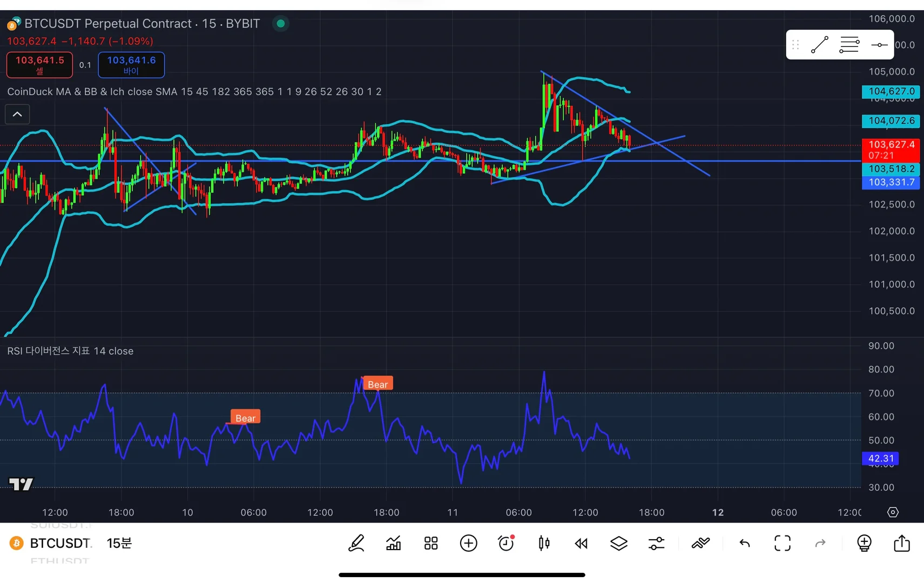Tap the blue buy button 103,641.6
The width and height of the screenshot is (924, 583).
tap(131, 65)
